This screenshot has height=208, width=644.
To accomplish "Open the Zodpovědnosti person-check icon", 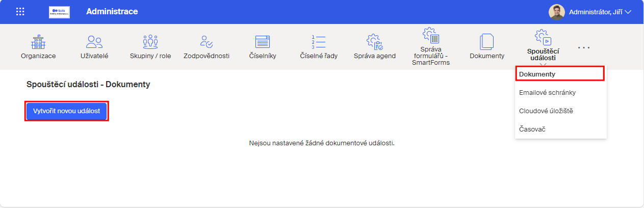I will [x=207, y=42].
